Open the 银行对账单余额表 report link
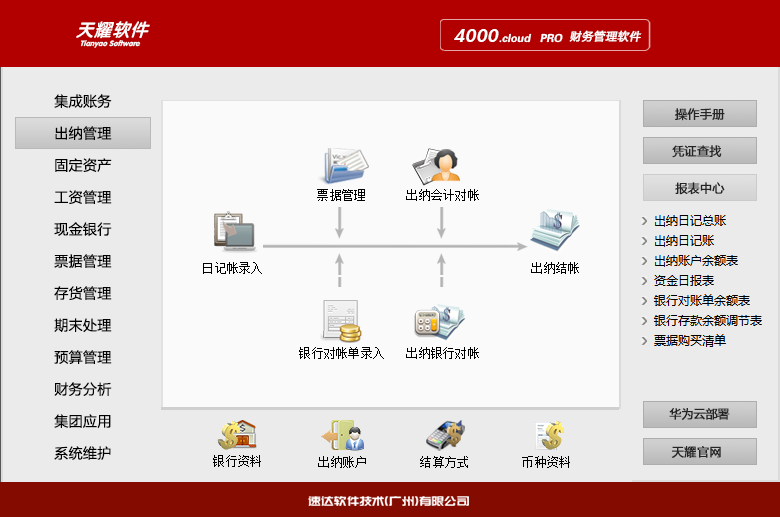This screenshot has width=780, height=517. pyautogui.click(x=702, y=301)
